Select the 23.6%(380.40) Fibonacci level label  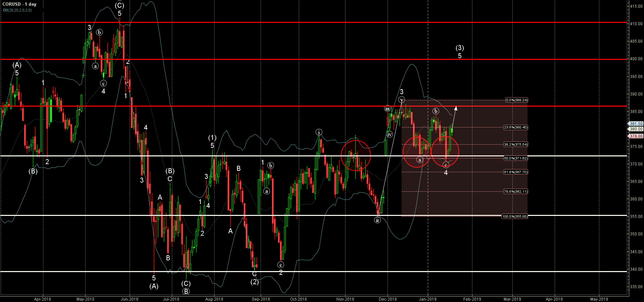[515, 127]
